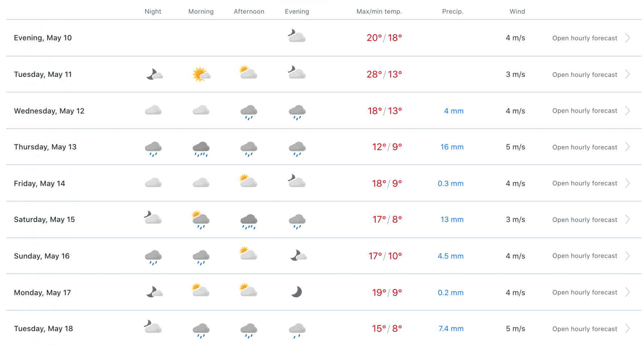Expand chevron for Thursday, May 13 row
644x346 pixels.
628,147
